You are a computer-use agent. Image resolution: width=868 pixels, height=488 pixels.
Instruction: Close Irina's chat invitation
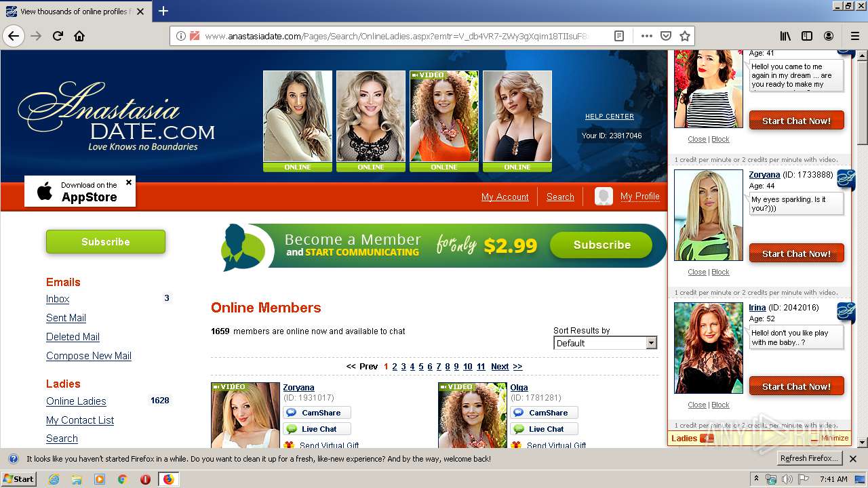pos(696,405)
